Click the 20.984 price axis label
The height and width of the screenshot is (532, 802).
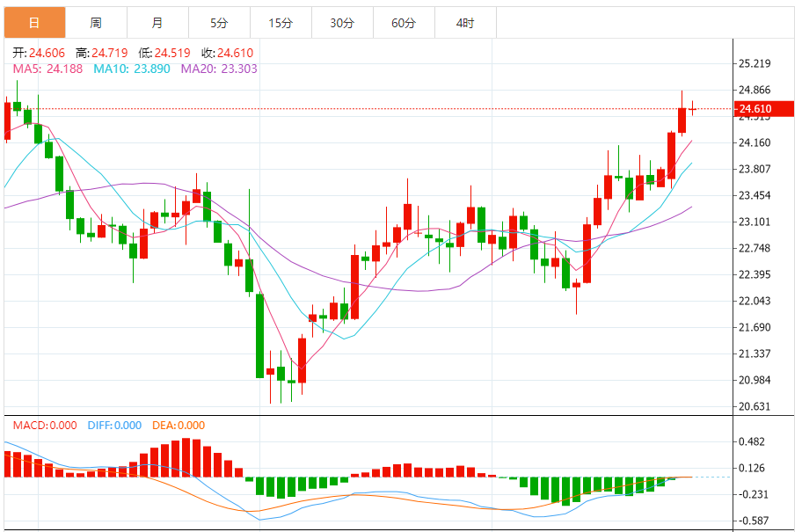755,380
